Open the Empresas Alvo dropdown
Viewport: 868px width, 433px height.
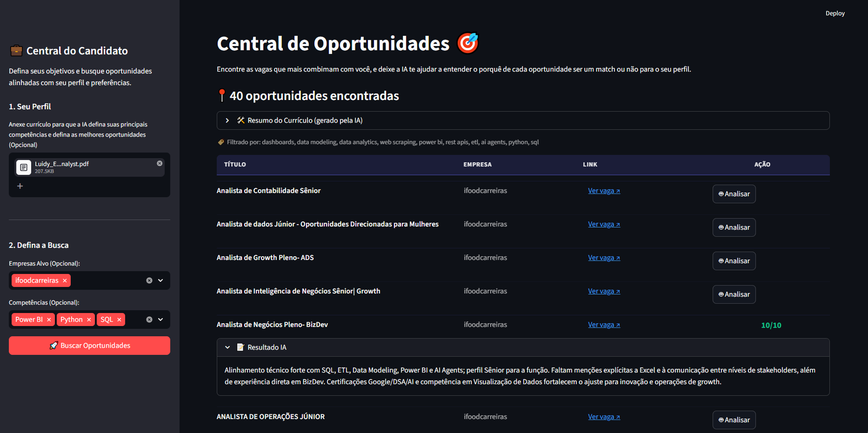[x=160, y=280]
